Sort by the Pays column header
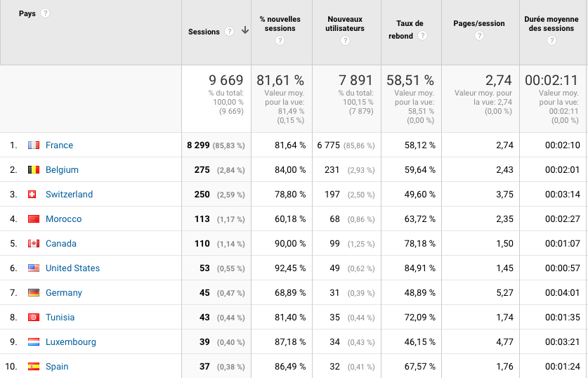The height and width of the screenshot is (378, 588). click(27, 13)
